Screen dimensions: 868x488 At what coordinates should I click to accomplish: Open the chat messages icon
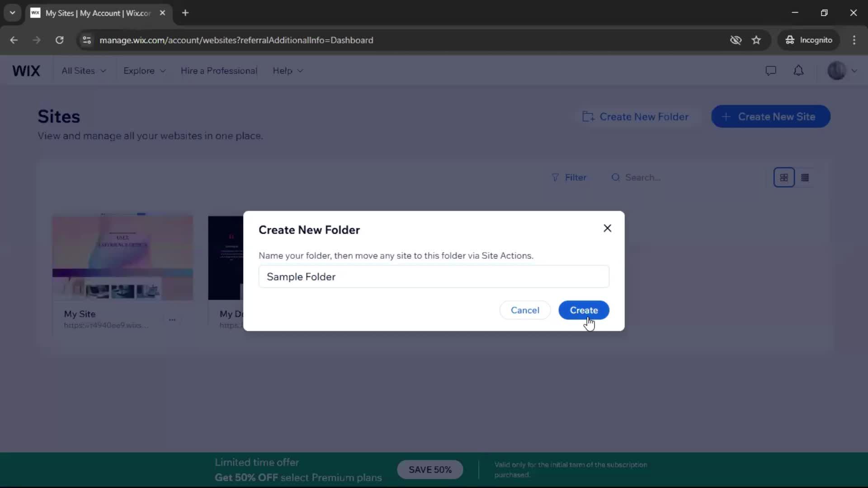771,71
